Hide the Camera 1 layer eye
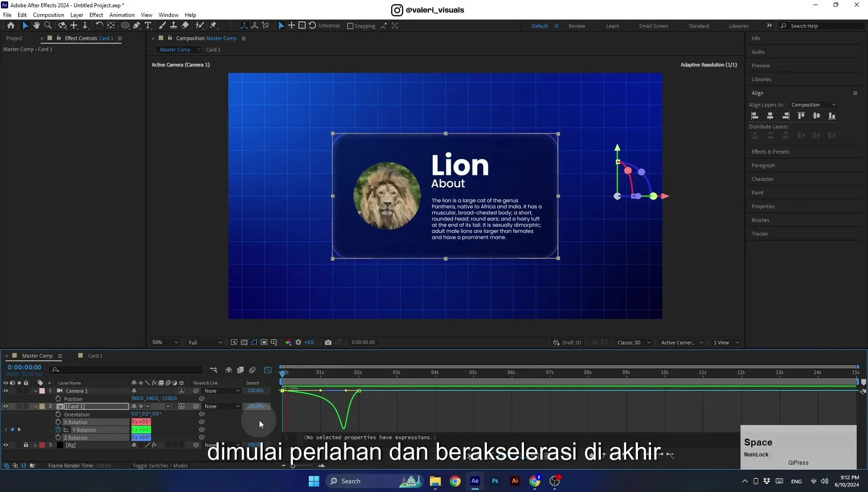The width and height of the screenshot is (868, 492). (6, 391)
